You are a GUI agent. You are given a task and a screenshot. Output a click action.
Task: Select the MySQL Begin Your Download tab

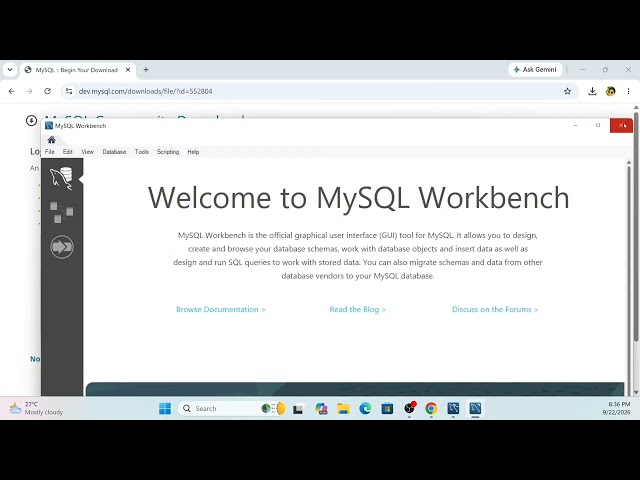pyautogui.click(x=77, y=70)
